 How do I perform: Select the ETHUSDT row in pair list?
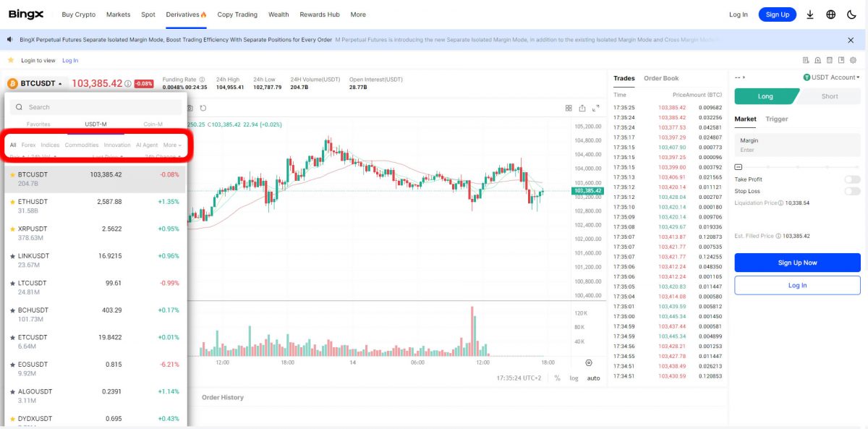pos(95,206)
